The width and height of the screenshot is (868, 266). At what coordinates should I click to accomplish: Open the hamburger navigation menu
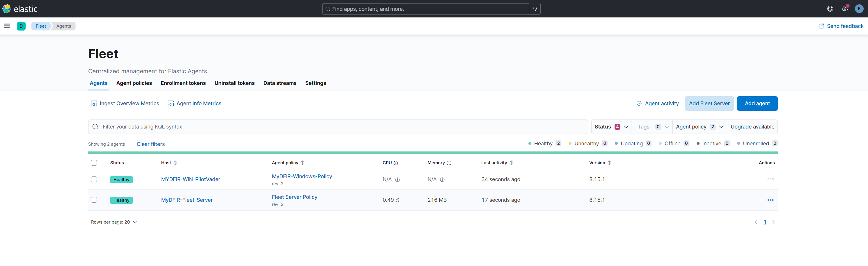pyautogui.click(x=6, y=26)
